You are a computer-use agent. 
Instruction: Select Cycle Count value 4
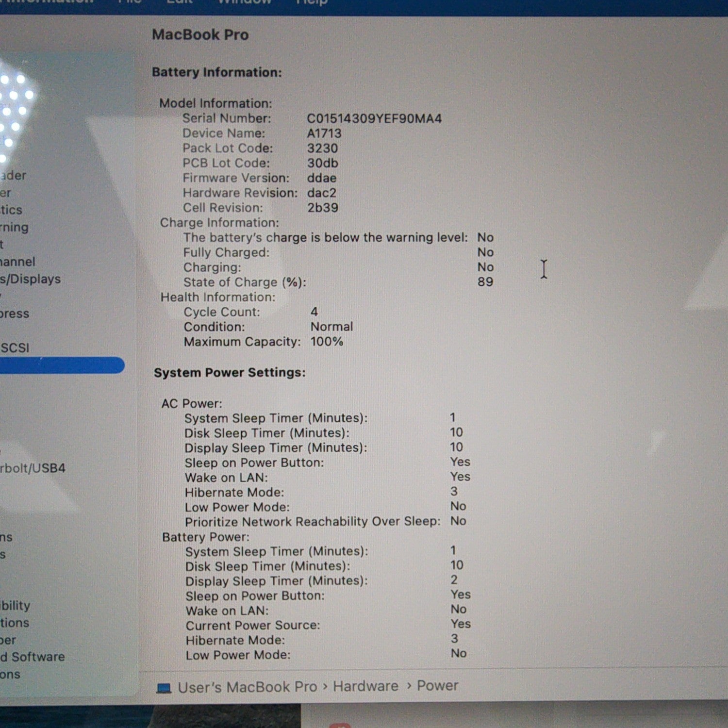[x=314, y=312]
